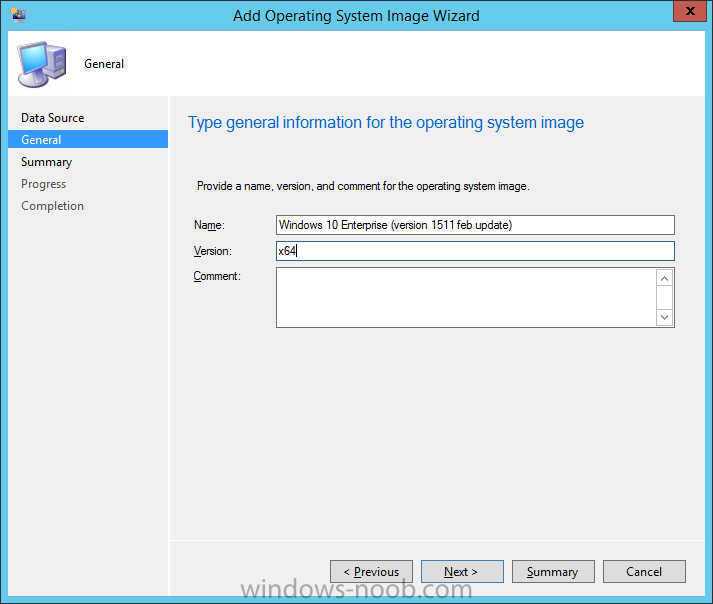Close the Add Operating System Image Wizard
Image resolution: width=713 pixels, height=604 pixels.
click(x=689, y=11)
